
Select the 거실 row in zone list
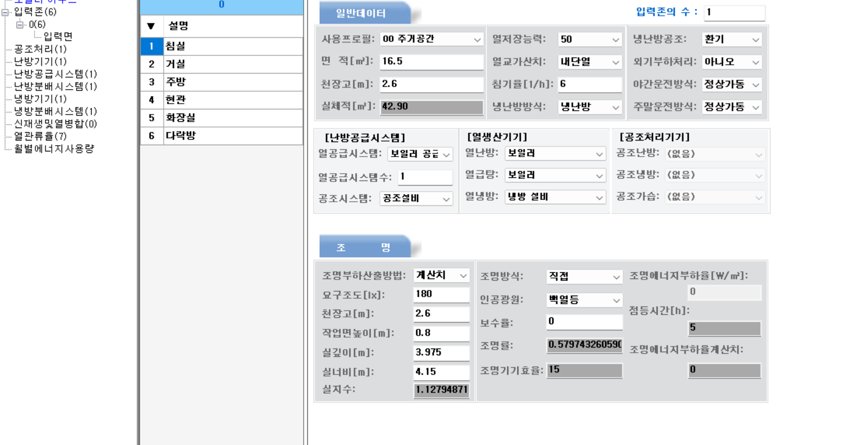pyautogui.click(x=233, y=64)
